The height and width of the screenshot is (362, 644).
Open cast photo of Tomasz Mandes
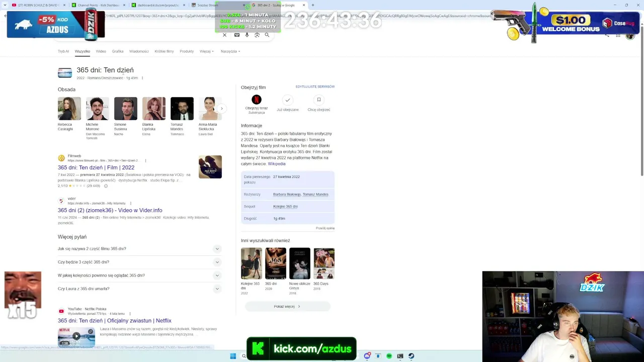pos(182,109)
